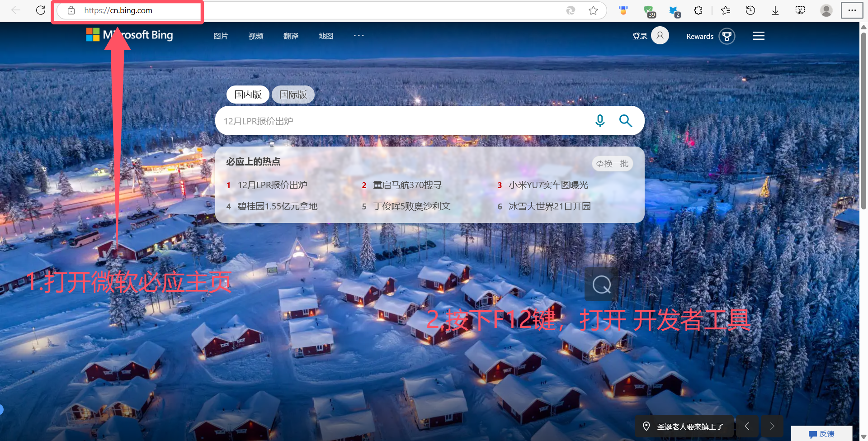Click the microphone voice search icon
868x441 pixels.
pos(600,121)
